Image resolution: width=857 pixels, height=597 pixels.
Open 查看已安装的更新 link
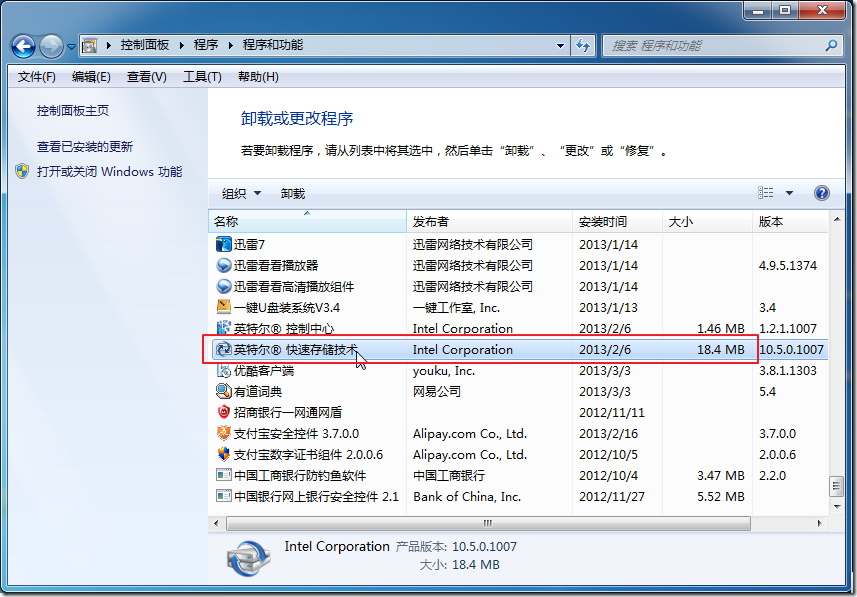click(85, 147)
